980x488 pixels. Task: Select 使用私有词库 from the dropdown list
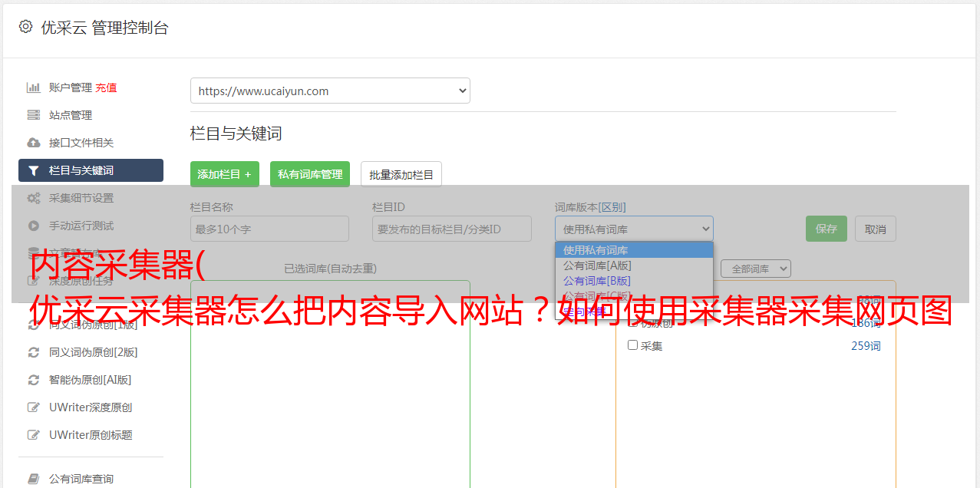point(634,250)
